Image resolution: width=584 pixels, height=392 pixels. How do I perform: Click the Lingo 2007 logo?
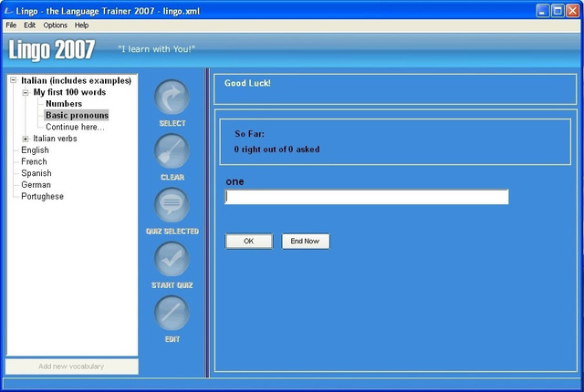coord(51,50)
